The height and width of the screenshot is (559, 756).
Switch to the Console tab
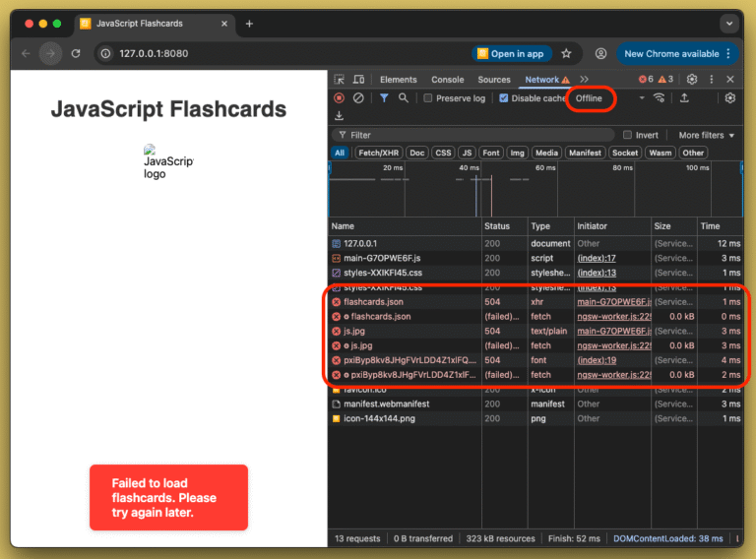(x=448, y=80)
